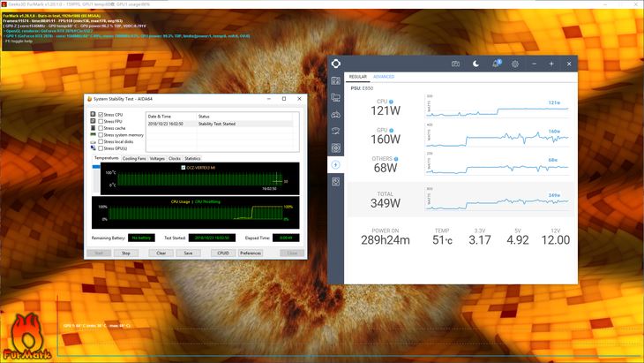Minimize the CAM window
This screenshot has width=644, height=363.
point(534,64)
